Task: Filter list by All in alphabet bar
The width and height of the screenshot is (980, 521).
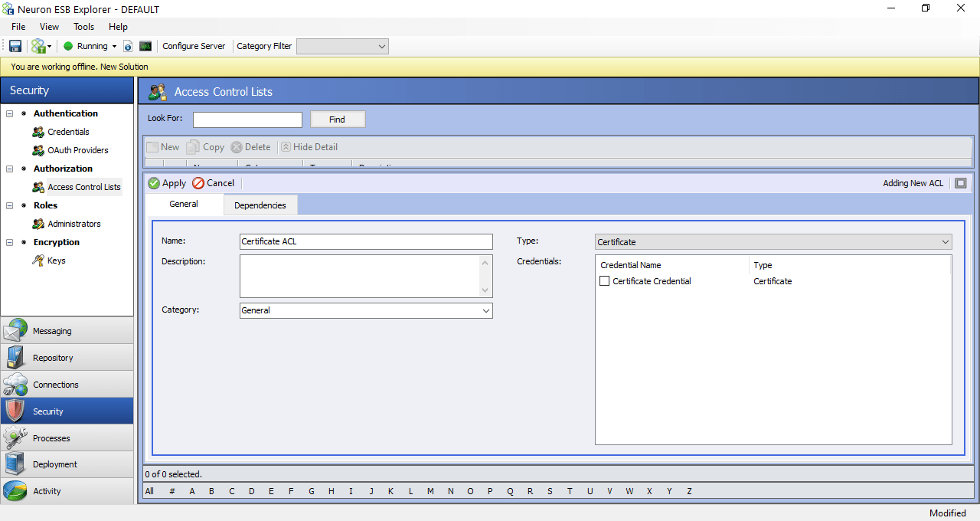Action: (x=149, y=491)
